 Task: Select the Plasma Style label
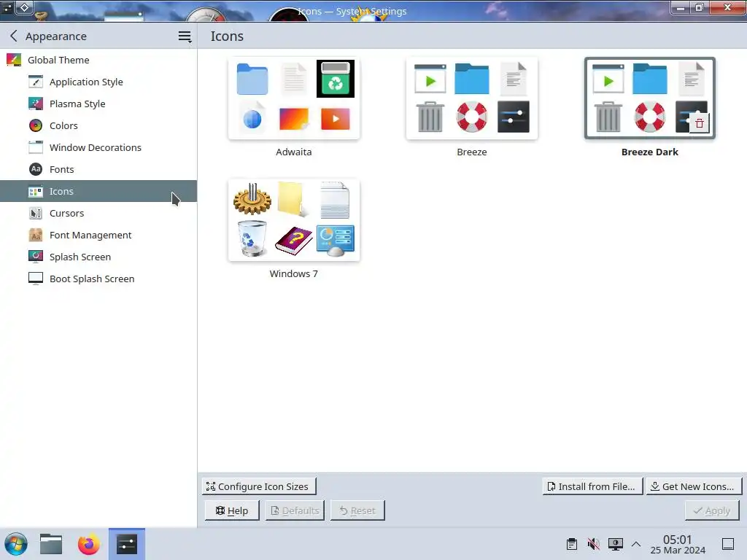tap(77, 104)
